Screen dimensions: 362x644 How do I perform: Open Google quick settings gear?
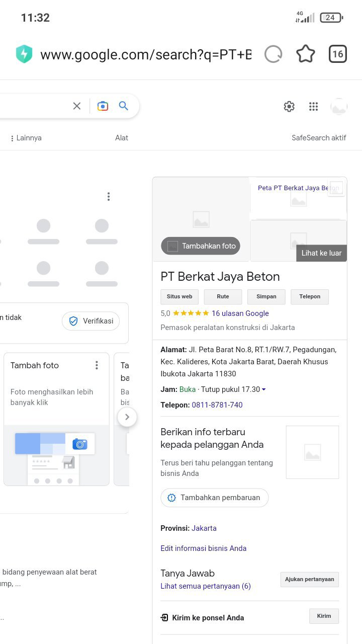(x=289, y=107)
